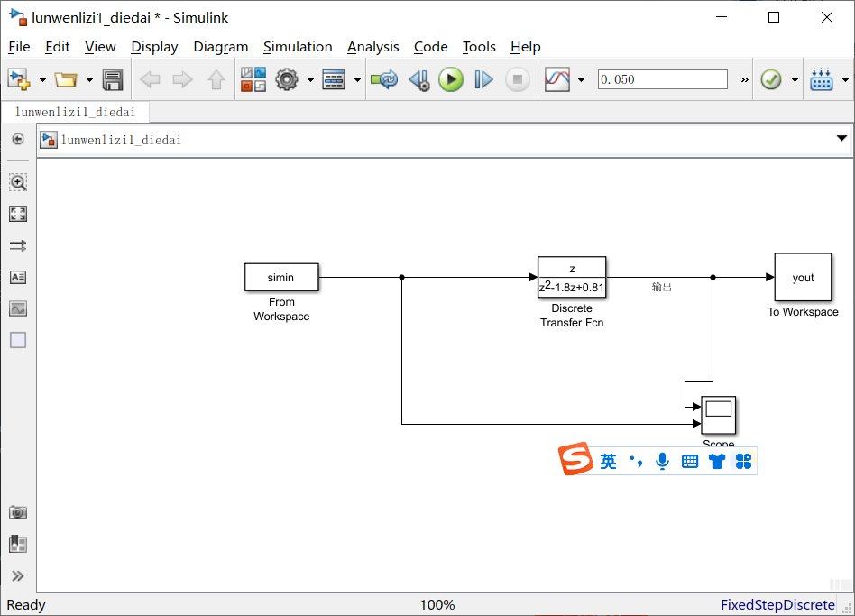Click the Build Model icon
Viewport: 855px width, 616px height.
coord(822,79)
